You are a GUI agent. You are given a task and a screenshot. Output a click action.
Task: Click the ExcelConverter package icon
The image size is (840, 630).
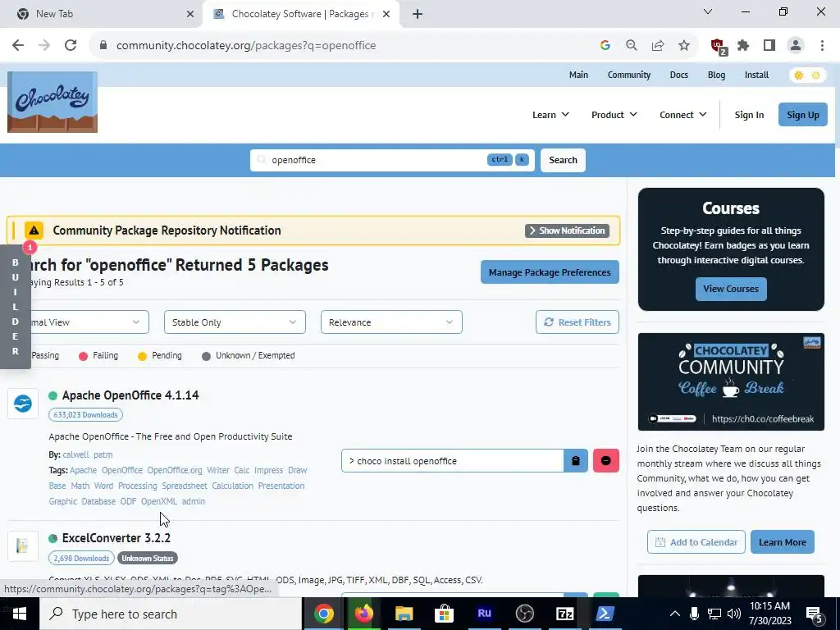point(23,546)
